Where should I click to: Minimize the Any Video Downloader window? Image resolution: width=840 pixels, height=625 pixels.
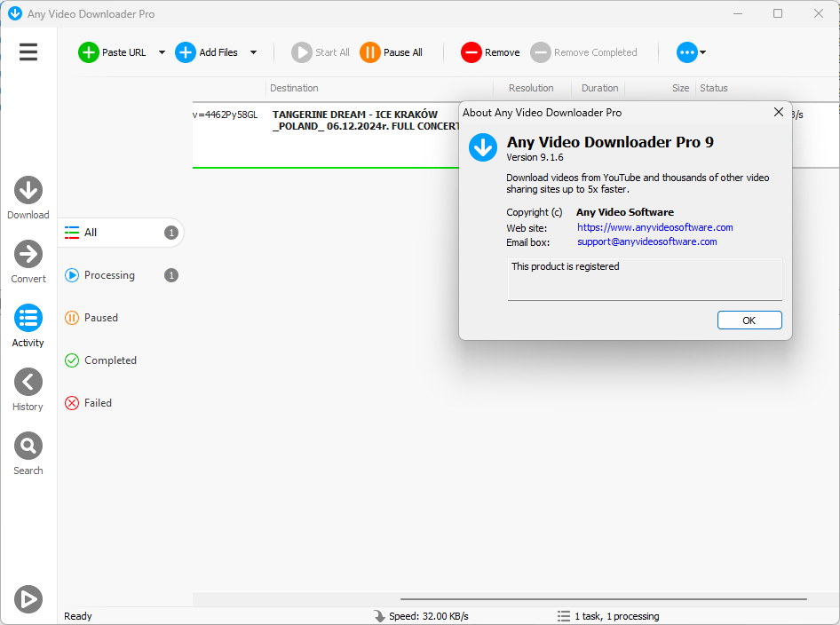click(738, 13)
